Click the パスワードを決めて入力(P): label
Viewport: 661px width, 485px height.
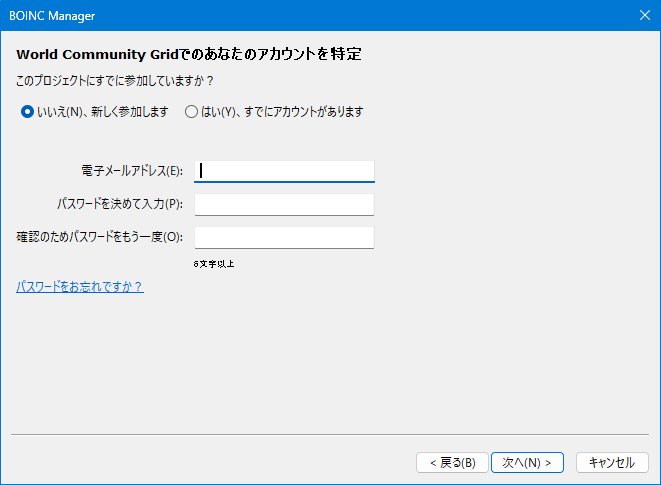click(x=120, y=205)
